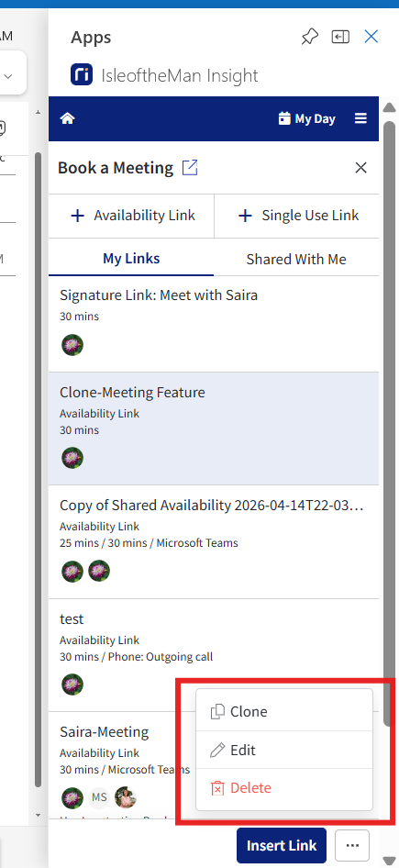
Task: Select the My Links tab
Action: (x=131, y=259)
